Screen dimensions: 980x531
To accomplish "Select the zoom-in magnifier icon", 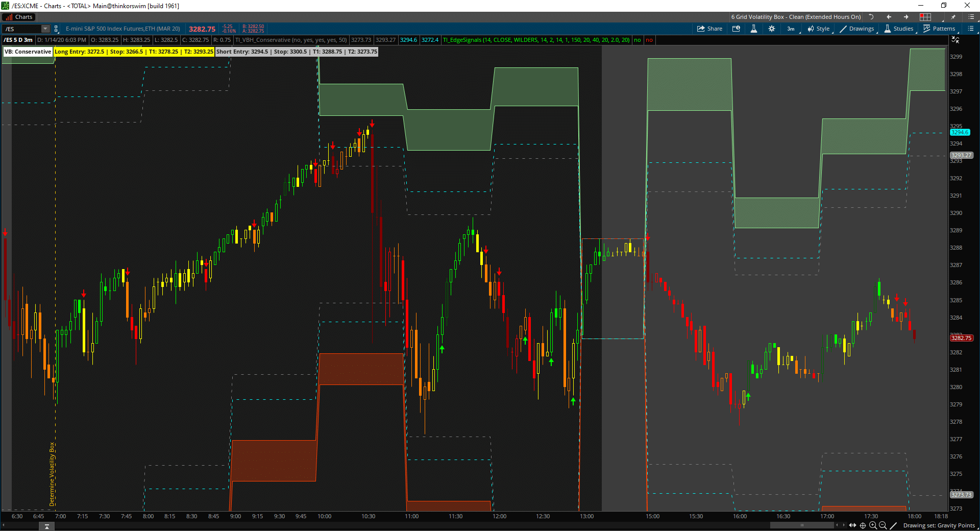I will 873,525.
